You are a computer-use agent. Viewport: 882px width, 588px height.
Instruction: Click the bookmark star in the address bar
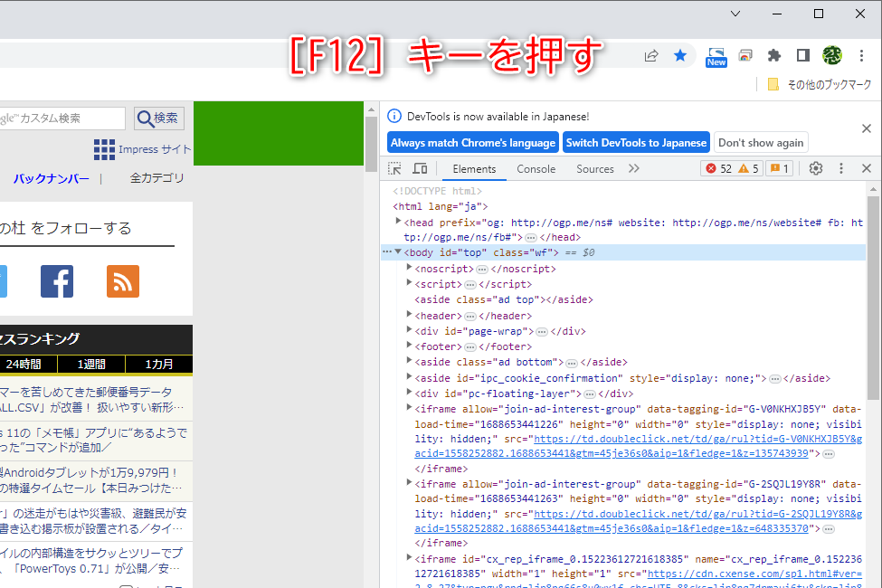pos(680,55)
